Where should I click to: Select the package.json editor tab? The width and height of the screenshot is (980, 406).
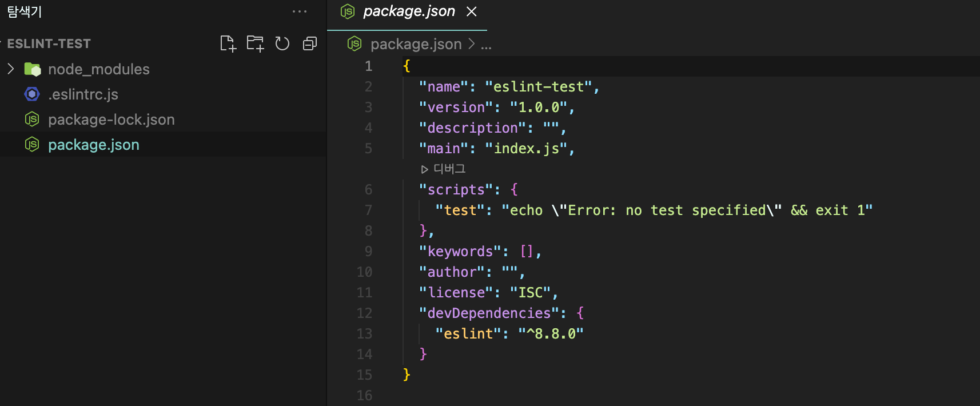click(409, 11)
